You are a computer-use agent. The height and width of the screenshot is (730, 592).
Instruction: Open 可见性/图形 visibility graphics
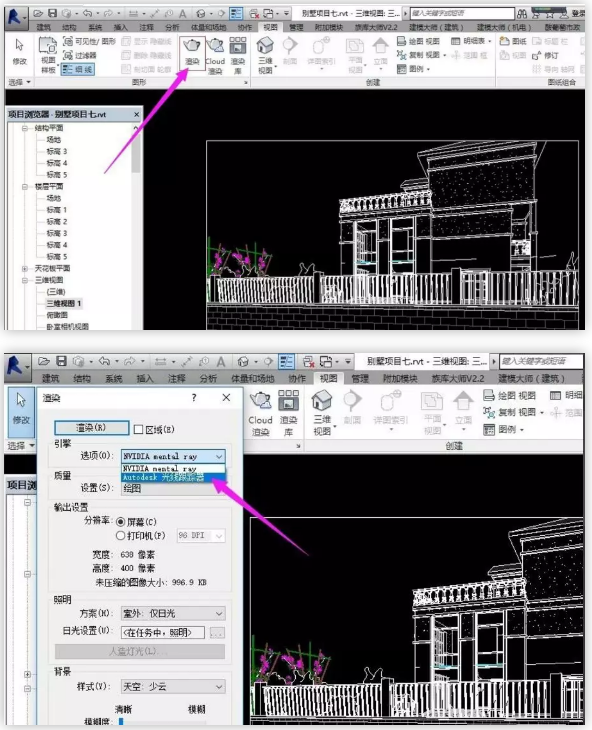pos(89,41)
